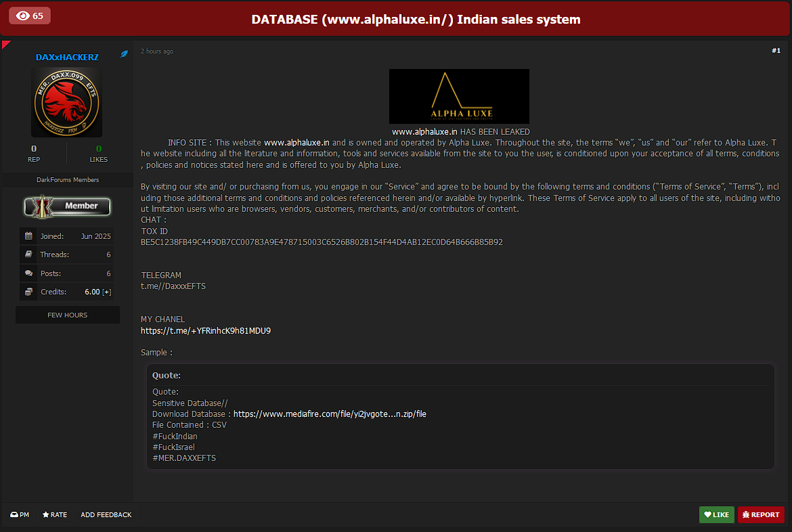The width and height of the screenshot is (792, 532).
Task: View the red eagle avatar image
Action: 66,103
